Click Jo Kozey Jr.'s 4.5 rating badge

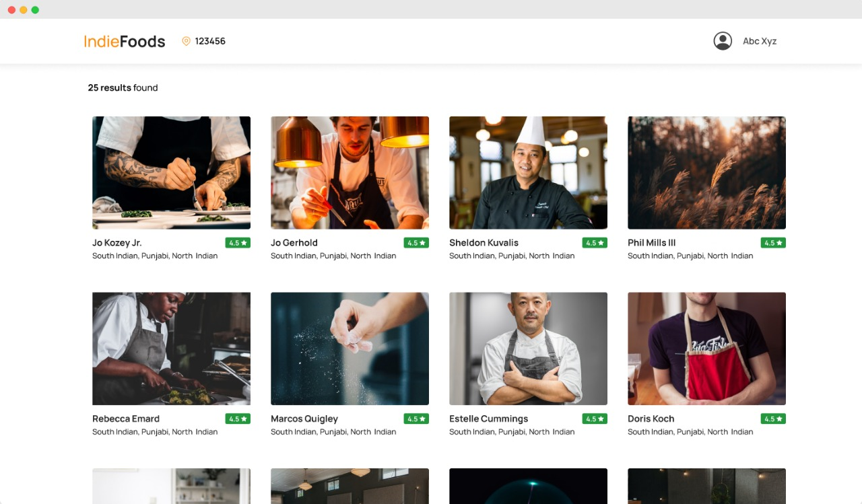click(x=238, y=243)
